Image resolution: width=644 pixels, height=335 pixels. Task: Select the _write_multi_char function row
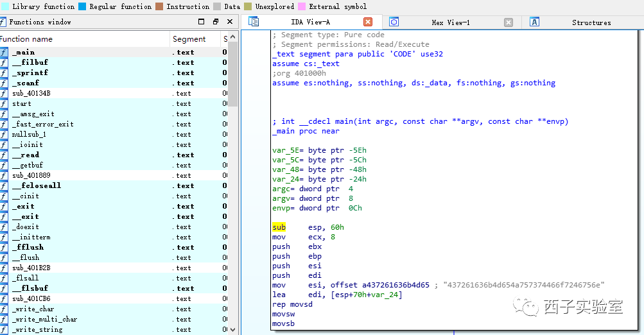114,319
